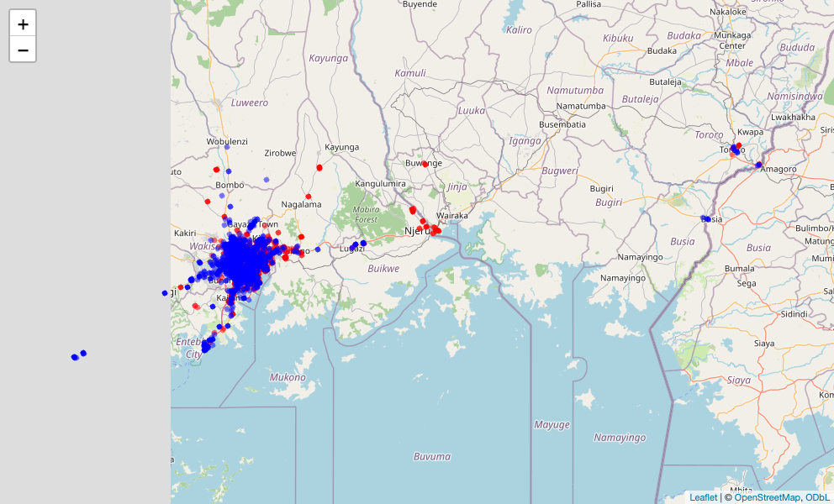Screen dimensions: 834x504
Task: Click the 'Busembatia' town label
Action: (562, 124)
